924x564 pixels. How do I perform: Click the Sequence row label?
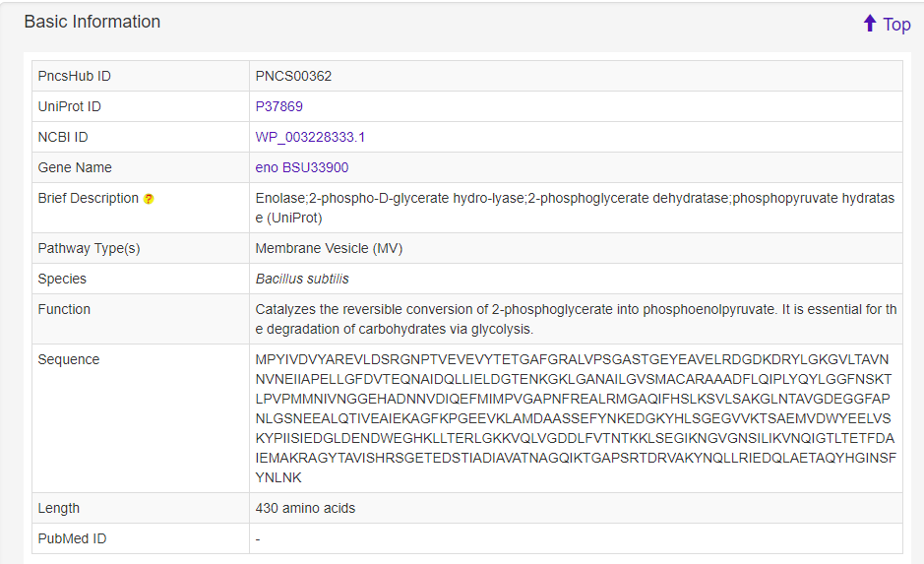(68, 359)
